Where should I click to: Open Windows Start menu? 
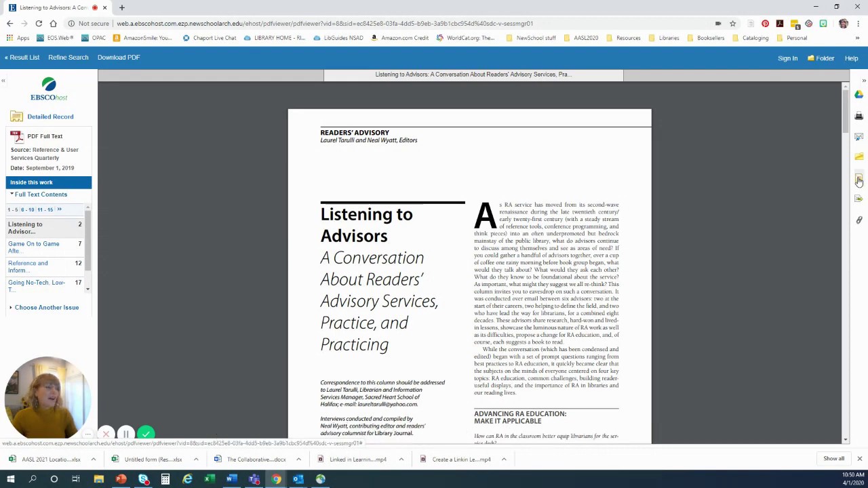(10, 479)
